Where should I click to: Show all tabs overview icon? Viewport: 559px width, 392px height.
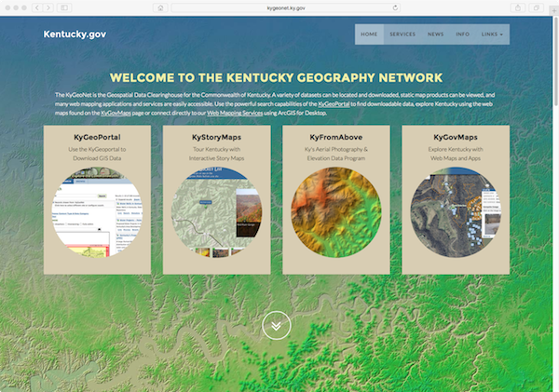[x=536, y=7]
